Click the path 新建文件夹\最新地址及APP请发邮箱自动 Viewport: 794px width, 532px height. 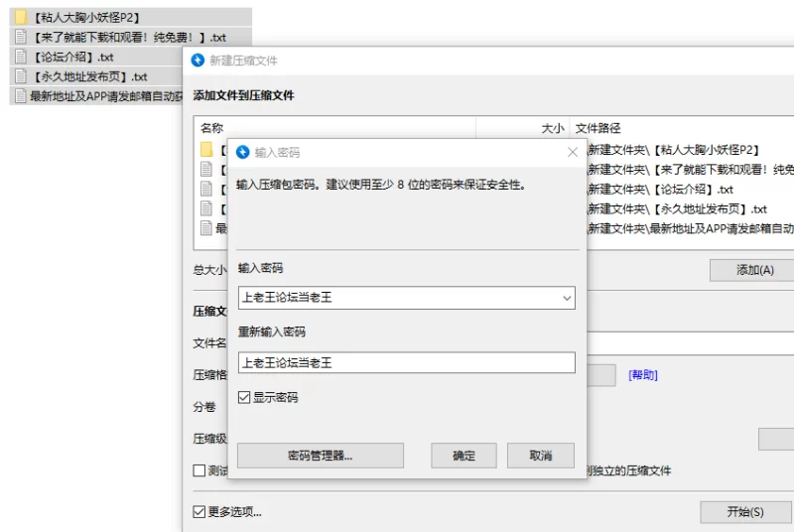pos(691,229)
